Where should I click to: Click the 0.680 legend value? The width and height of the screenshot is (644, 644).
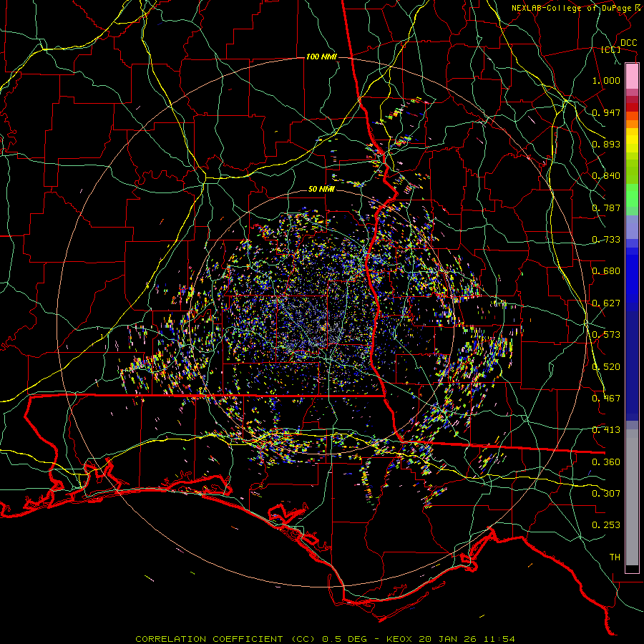pos(606,271)
